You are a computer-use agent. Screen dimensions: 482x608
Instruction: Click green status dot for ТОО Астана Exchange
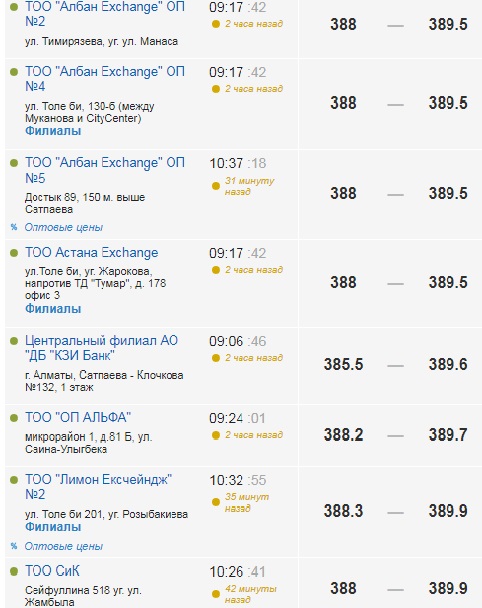coord(14,253)
